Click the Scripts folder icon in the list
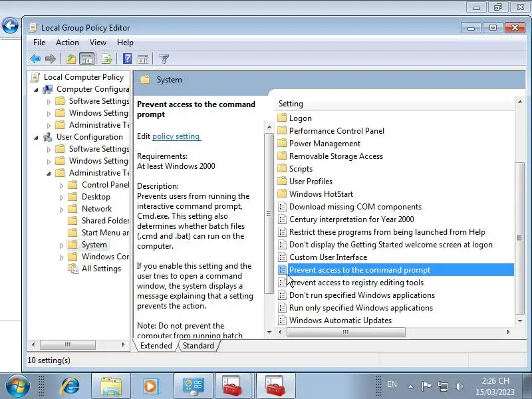The height and width of the screenshot is (399, 532). [282, 169]
